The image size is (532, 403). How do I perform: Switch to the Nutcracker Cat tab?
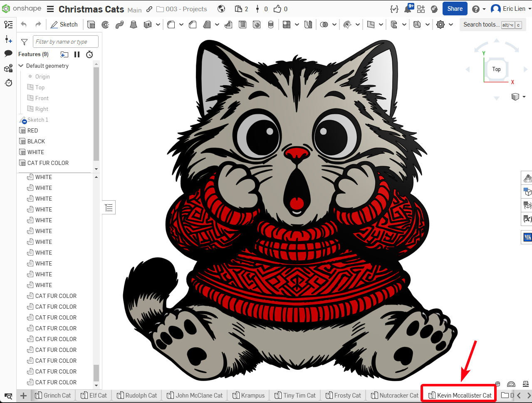[x=394, y=396]
